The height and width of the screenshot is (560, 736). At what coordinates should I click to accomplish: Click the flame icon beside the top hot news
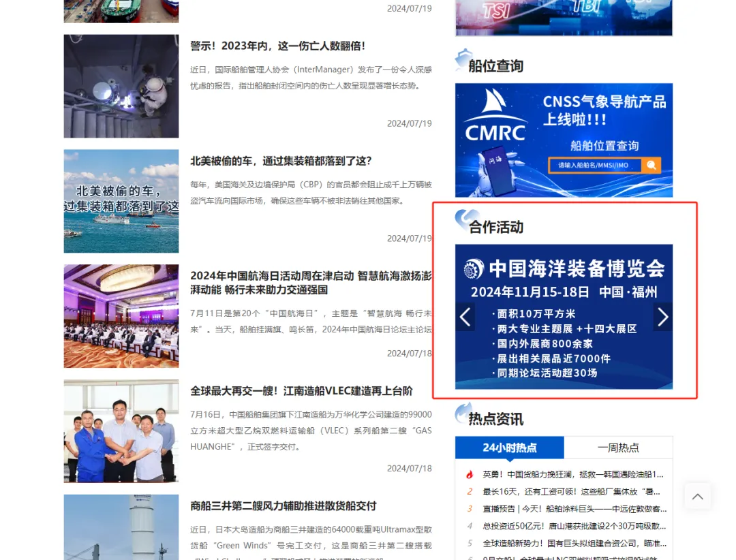[x=470, y=475]
